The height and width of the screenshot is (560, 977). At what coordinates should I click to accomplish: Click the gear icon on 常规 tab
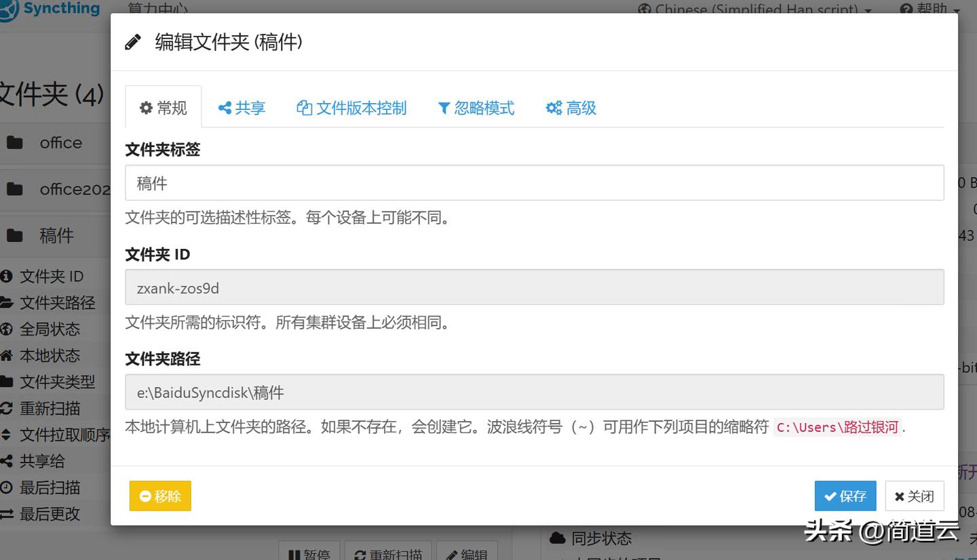146,108
